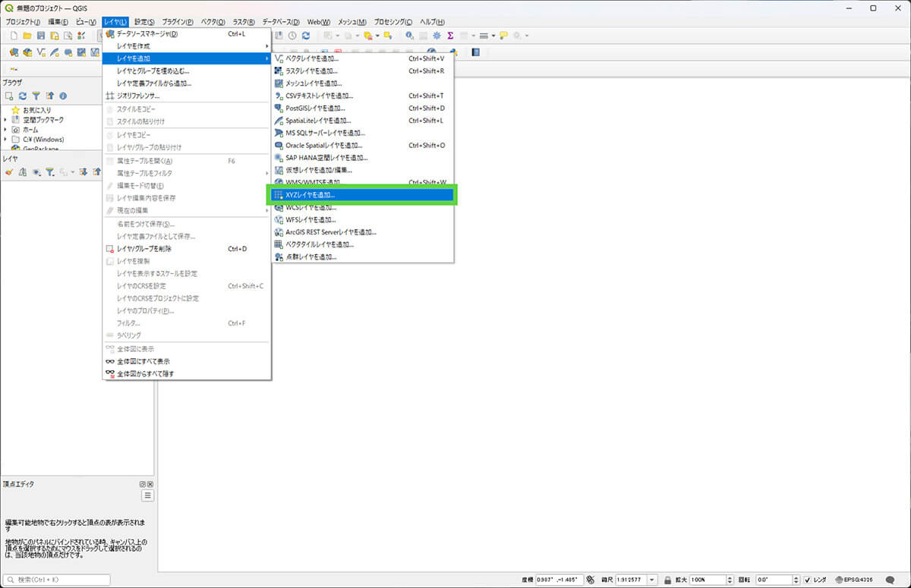Click レイヤ/グループを削除 menu entry

(187, 248)
